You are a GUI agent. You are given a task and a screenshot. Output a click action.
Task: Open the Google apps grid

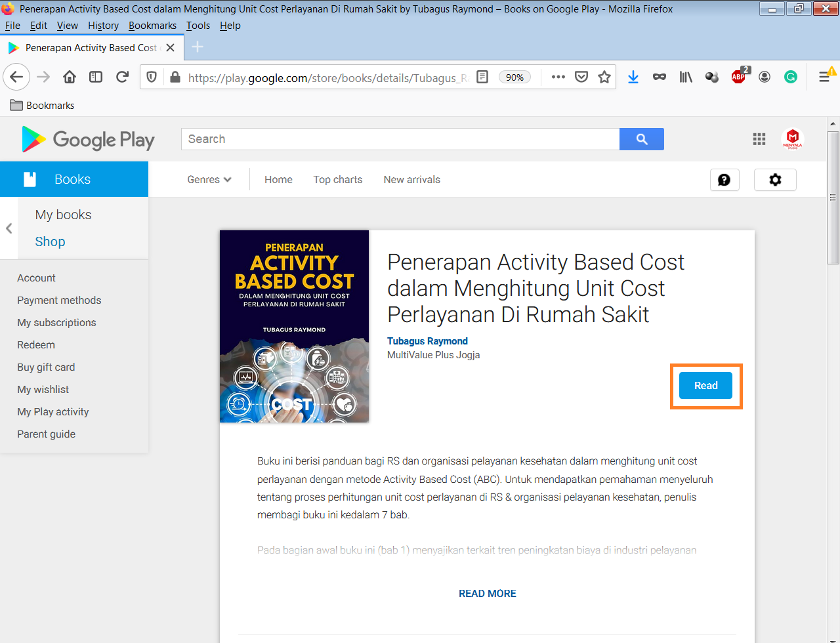tap(759, 139)
